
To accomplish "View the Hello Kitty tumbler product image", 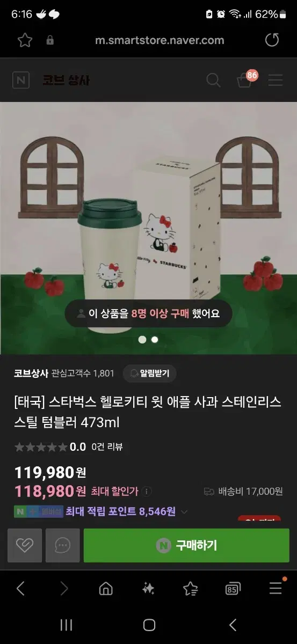I will coord(149,228).
